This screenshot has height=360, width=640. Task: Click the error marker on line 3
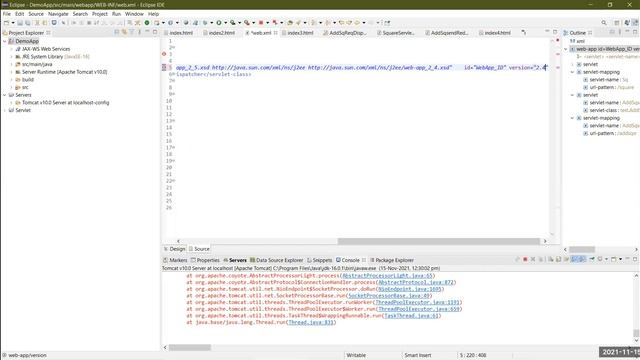164,54
